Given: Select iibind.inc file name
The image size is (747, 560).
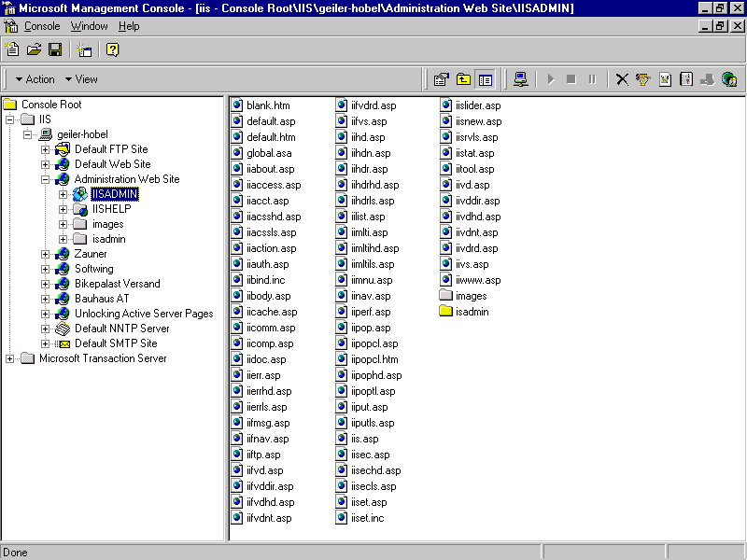Looking at the screenshot, I should click(266, 280).
